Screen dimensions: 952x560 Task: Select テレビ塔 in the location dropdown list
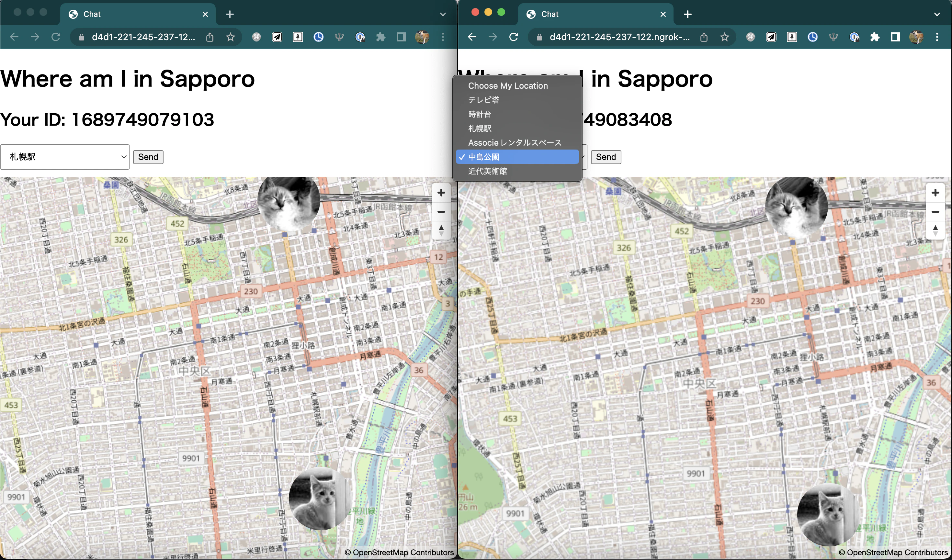pyautogui.click(x=517, y=100)
